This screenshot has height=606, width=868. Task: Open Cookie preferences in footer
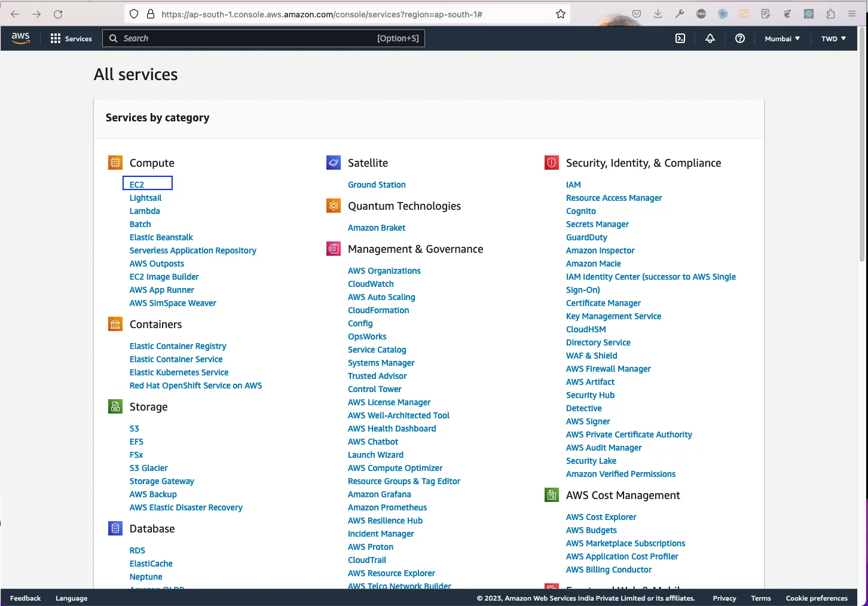tap(817, 598)
